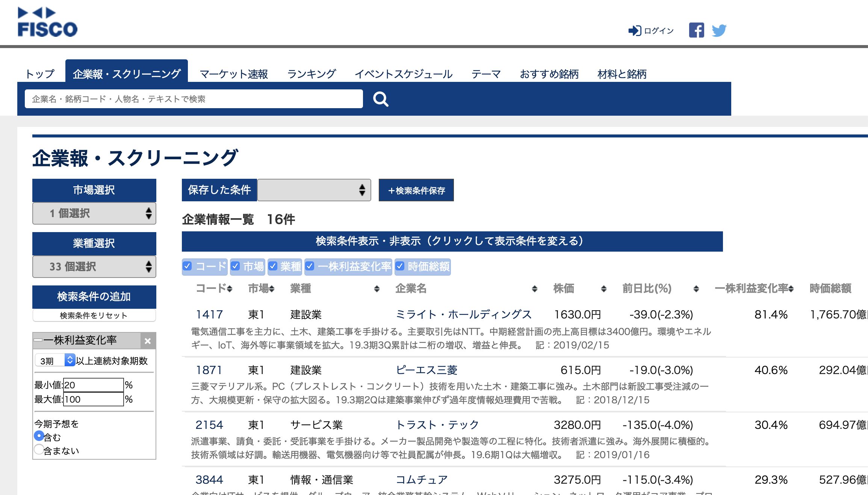Open the 3期 consecutive periods dropdown
Screen dimensions: 868x495
point(55,361)
